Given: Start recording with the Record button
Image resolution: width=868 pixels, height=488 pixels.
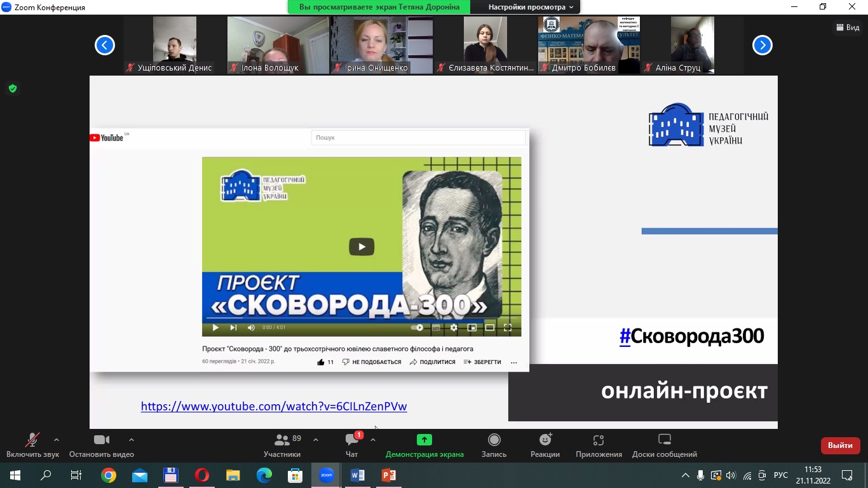Looking at the screenshot, I should point(494,445).
